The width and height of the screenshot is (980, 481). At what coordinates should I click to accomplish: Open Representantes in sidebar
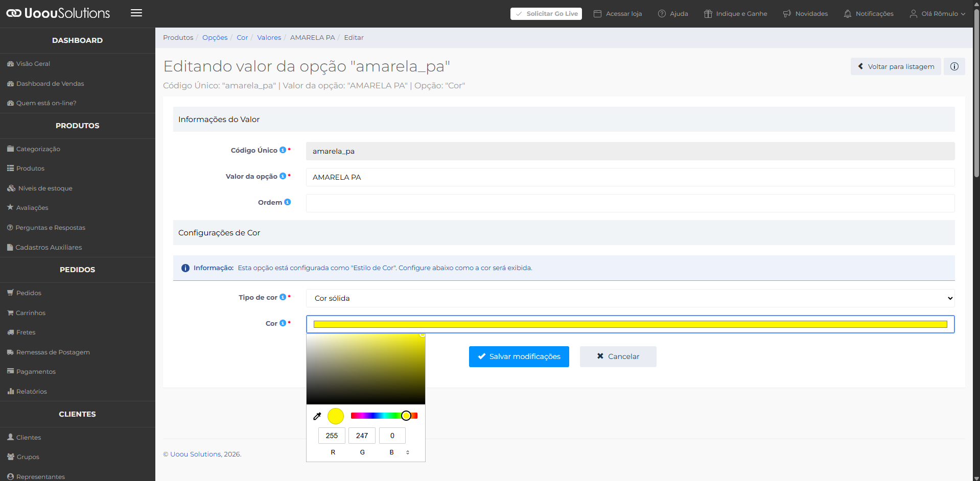[x=40, y=476]
